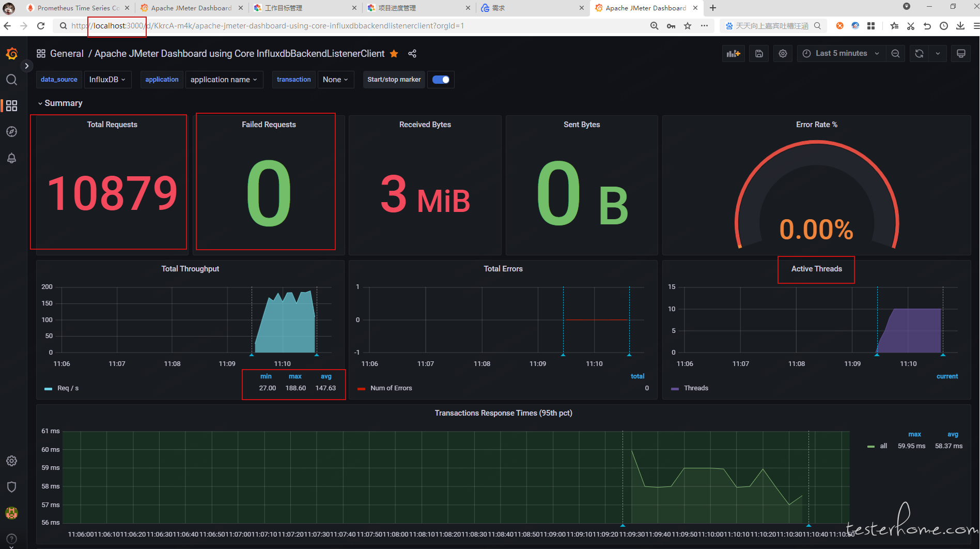The image size is (980, 549).
Task: Open the InfluxDB data source dropdown
Action: click(x=107, y=80)
